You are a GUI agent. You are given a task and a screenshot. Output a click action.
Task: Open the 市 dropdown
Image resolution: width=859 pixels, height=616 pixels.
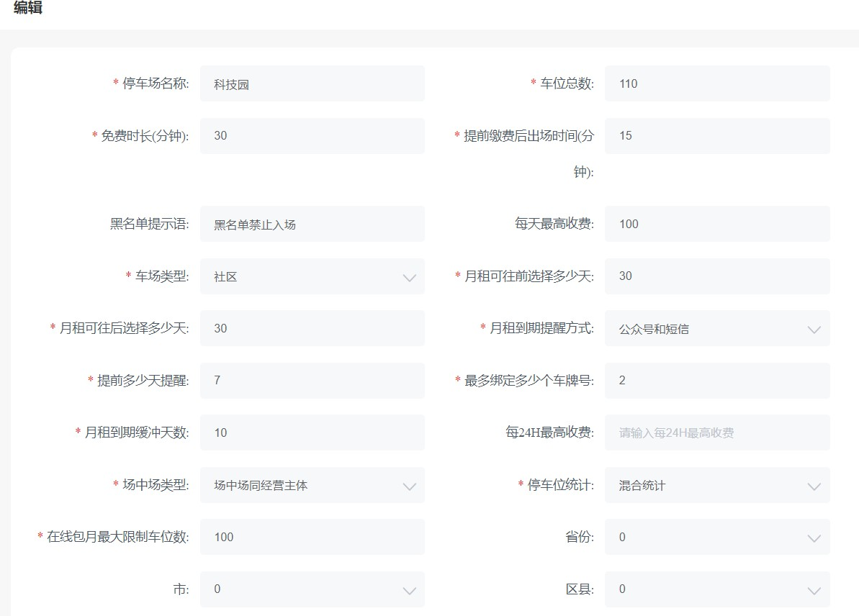coord(312,589)
